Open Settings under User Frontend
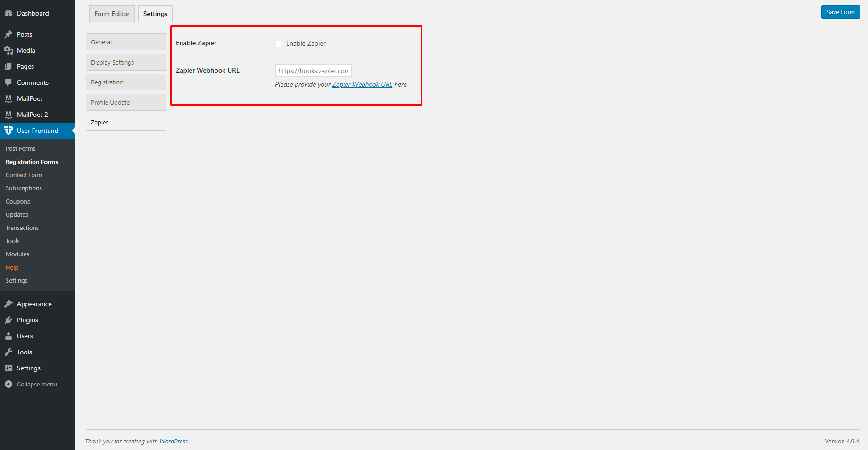This screenshot has width=868, height=450. point(17,280)
